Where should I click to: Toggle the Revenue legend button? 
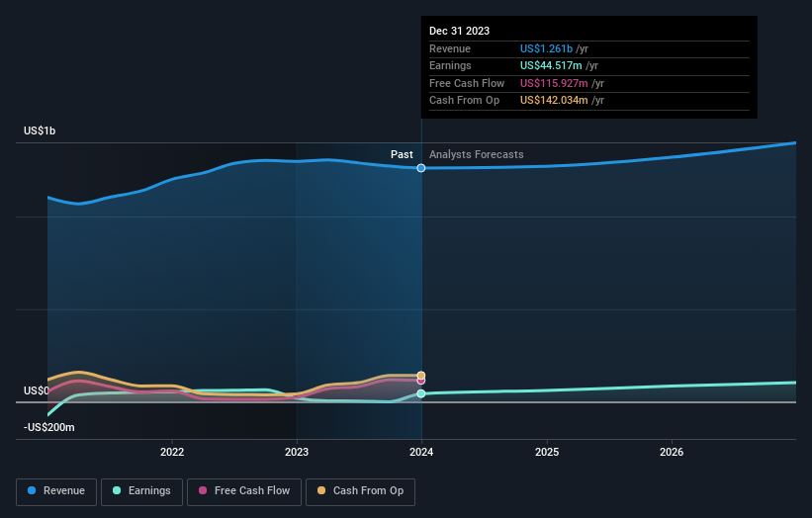click(x=56, y=491)
